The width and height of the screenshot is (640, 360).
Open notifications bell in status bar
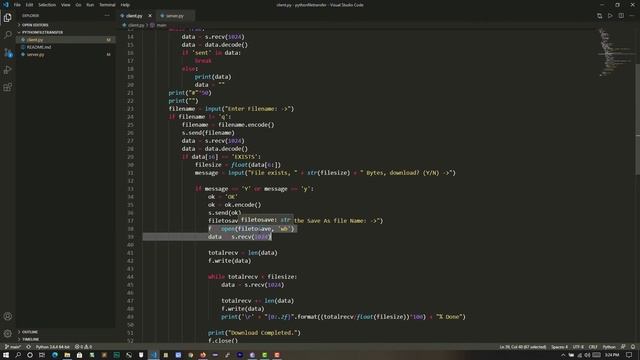633,347
